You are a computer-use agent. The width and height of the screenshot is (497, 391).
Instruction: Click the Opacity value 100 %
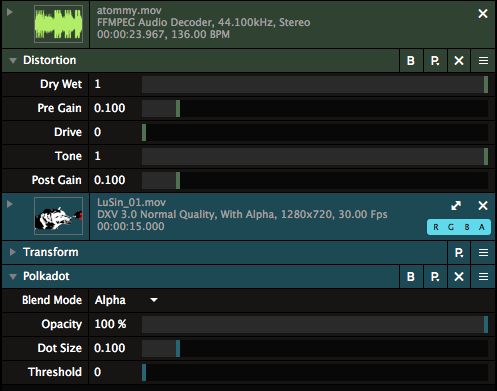click(x=110, y=324)
